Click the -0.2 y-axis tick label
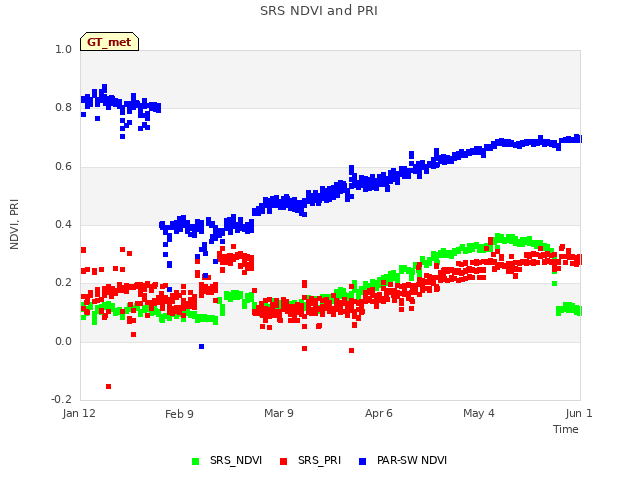The image size is (640, 480). click(61, 399)
